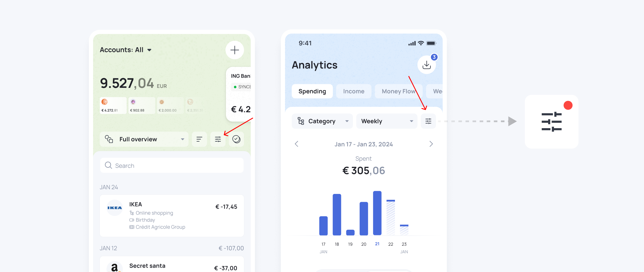Select the €4.272,81 account card
Screen dimensions: 644x272
point(113,105)
